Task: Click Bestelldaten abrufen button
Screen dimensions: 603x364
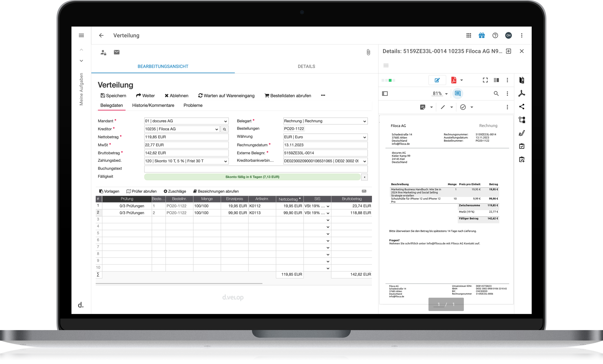Action: 288,95
